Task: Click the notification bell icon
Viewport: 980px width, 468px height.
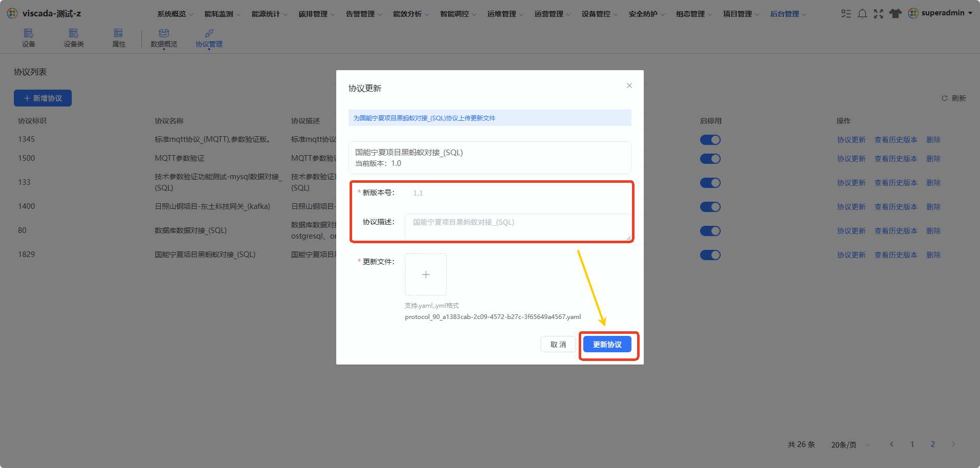Action: [863, 14]
